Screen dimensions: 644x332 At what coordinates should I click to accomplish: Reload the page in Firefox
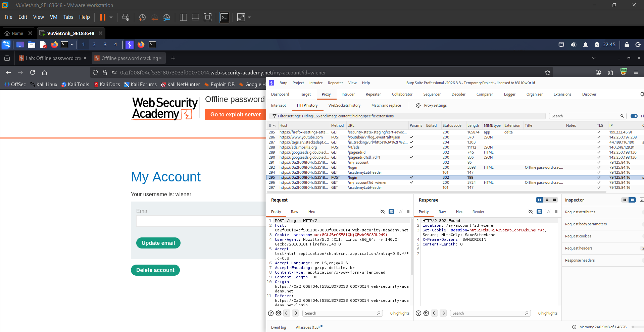33,72
